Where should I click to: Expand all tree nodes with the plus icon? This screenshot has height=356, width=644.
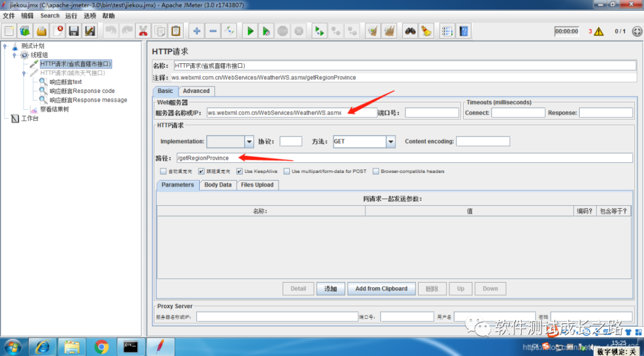[197, 31]
